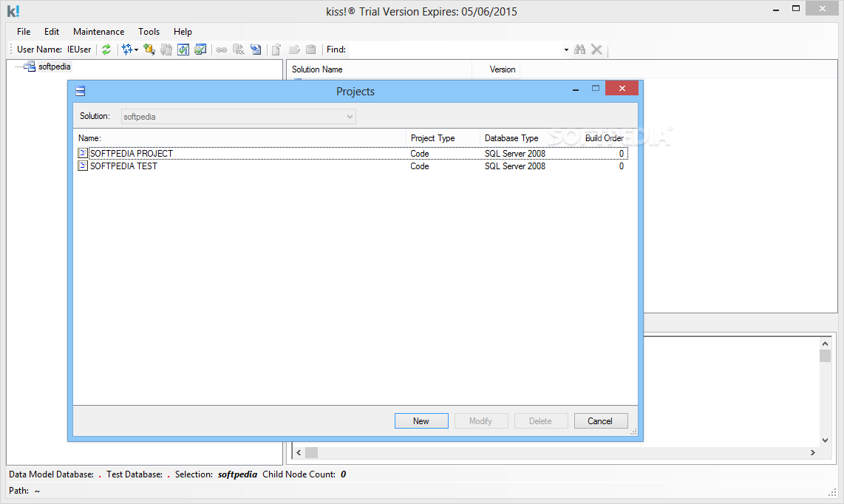Screen dimensions: 844x504
Task: Sort by the Project Type column header
Action: [x=443, y=138]
